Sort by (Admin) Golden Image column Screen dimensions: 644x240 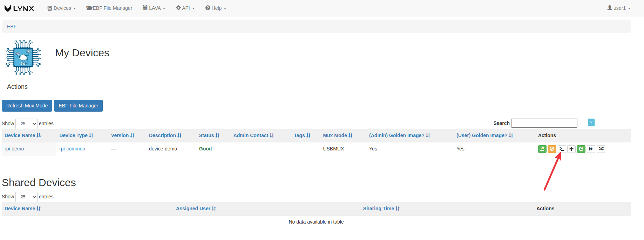(x=399, y=135)
